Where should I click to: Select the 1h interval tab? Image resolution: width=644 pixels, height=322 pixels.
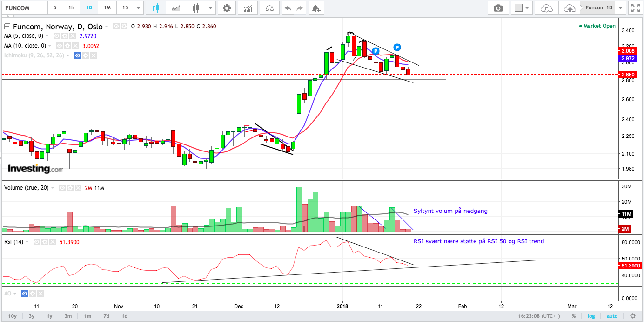(71, 8)
